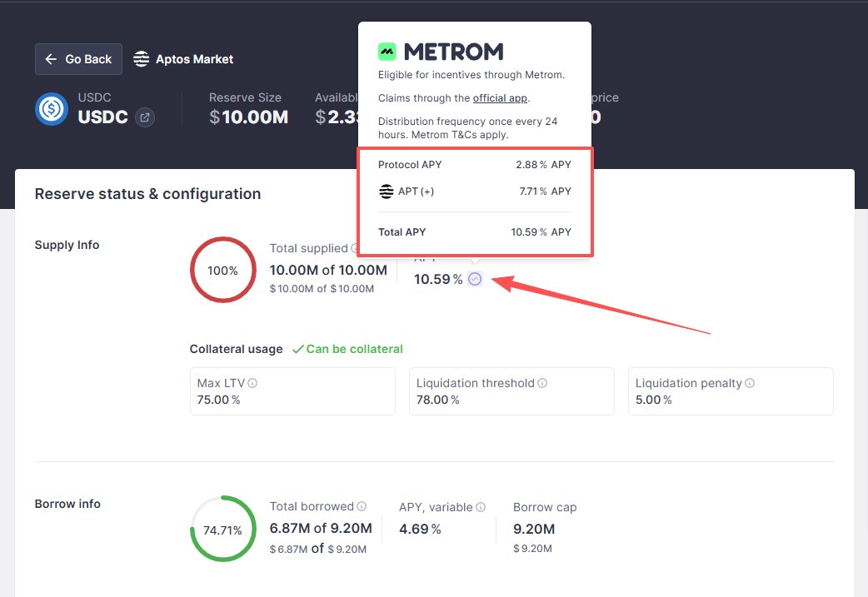This screenshot has height=597, width=868.
Task: Open the USDC external link icon
Action: tap(144, 117)
